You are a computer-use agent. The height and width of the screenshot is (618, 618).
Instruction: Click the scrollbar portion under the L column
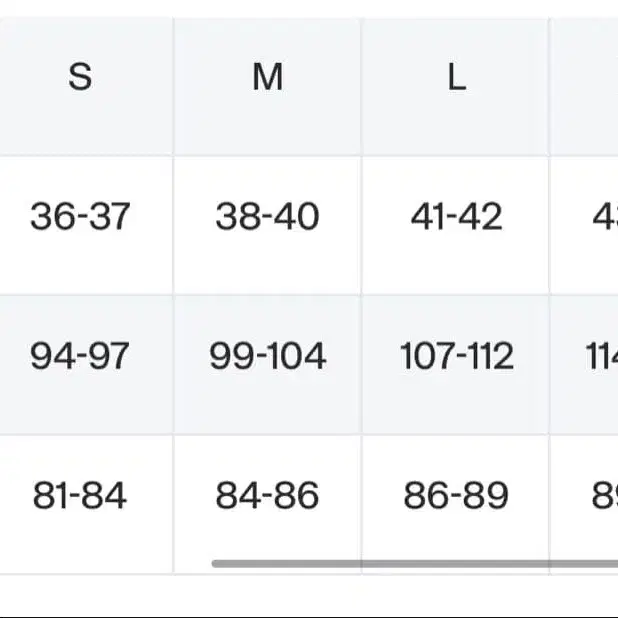455,564
